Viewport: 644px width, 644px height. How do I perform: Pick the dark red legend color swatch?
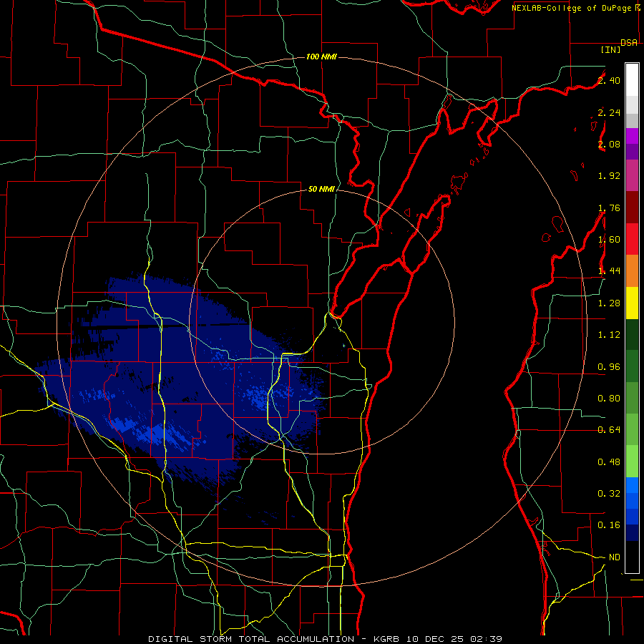[632, 208]
